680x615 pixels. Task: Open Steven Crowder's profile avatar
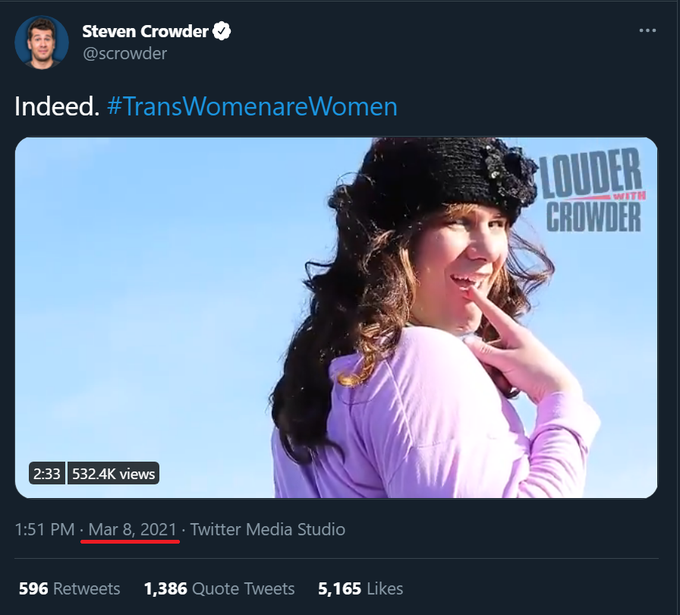point(42,43)
